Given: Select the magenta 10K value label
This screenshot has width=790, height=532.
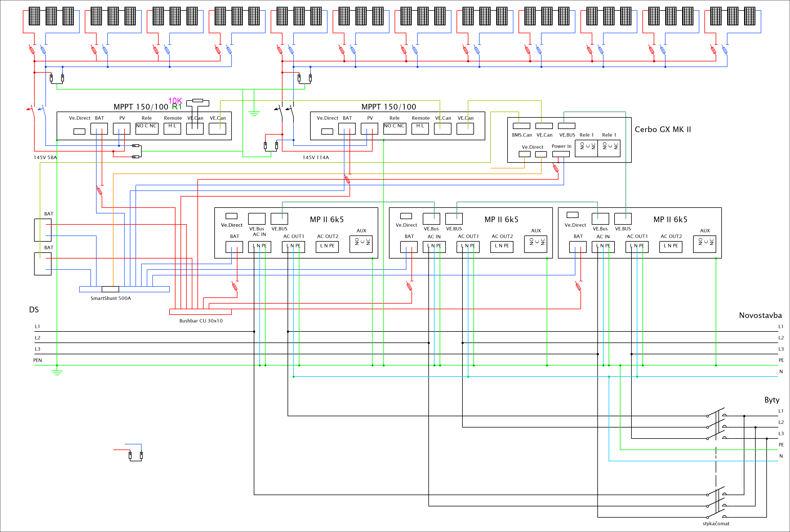Looking at the screenshot, I should point(175,101).
